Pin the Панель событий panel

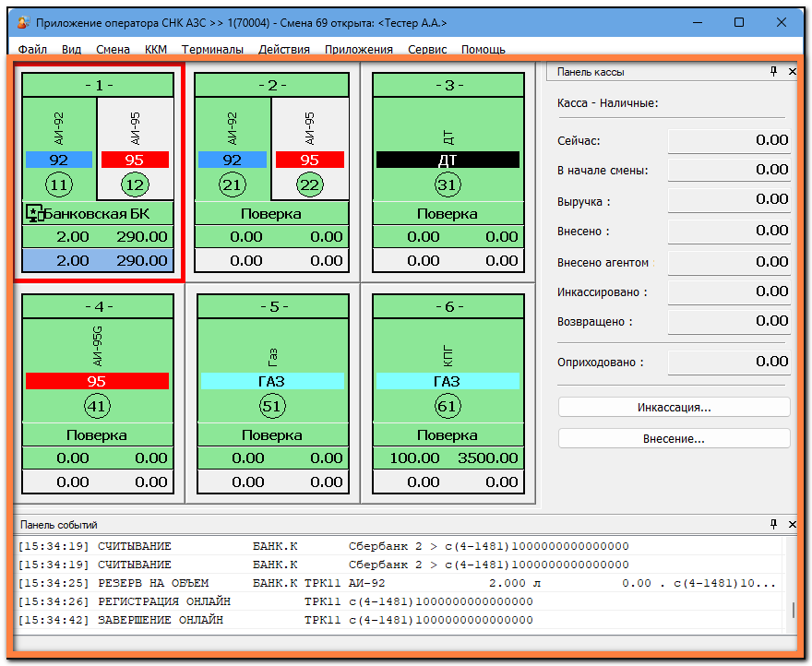tap(773, 524)
